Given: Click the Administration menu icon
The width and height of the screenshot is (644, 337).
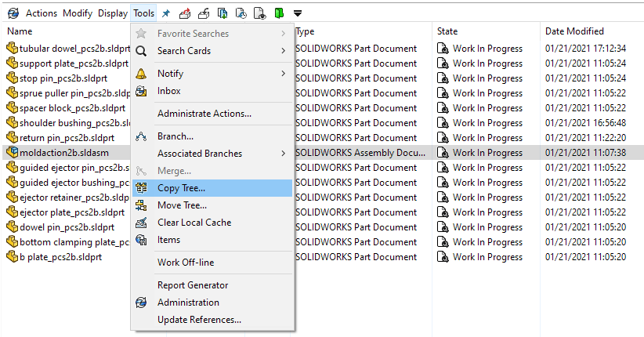Looking at the screenshot, I should pos(141,303).
